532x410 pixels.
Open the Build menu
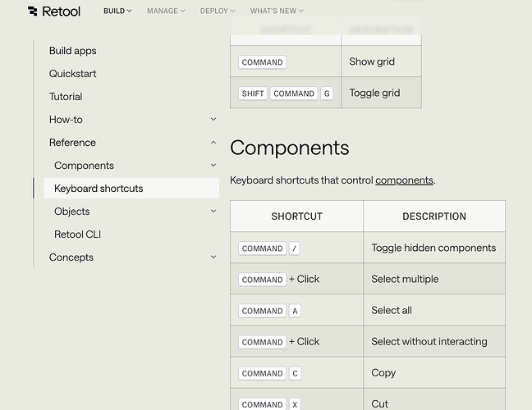(x=117, y=11)
